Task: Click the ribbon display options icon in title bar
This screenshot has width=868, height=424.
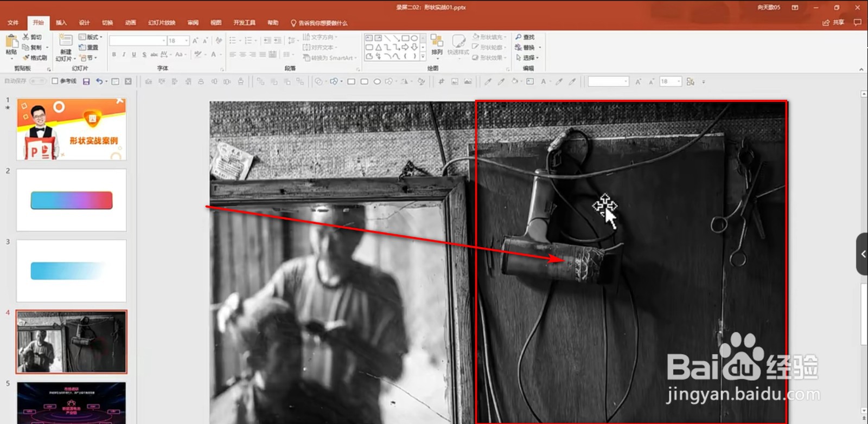Action: point(795,8)
